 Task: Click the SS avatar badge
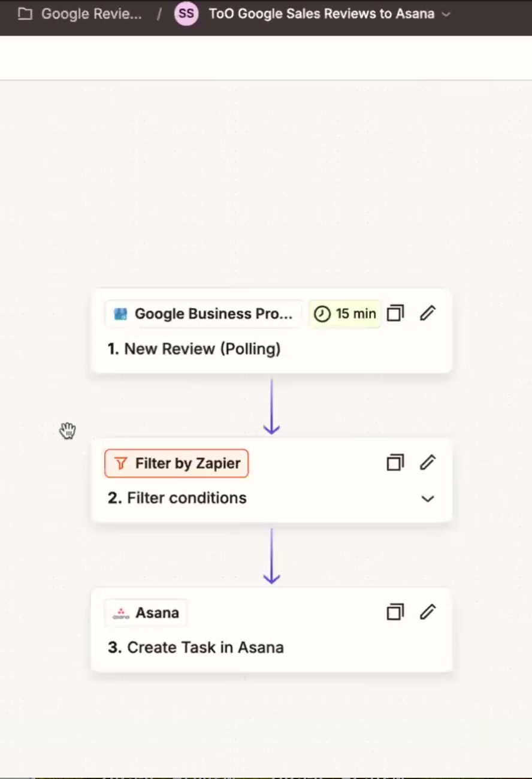click(x=186, y=13)
